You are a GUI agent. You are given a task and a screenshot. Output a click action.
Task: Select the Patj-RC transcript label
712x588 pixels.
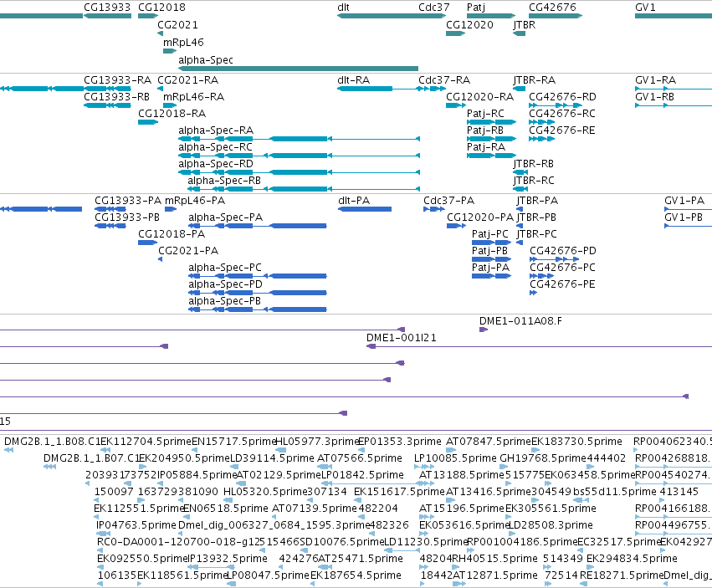pyautogui.click(x=485, y=114)
